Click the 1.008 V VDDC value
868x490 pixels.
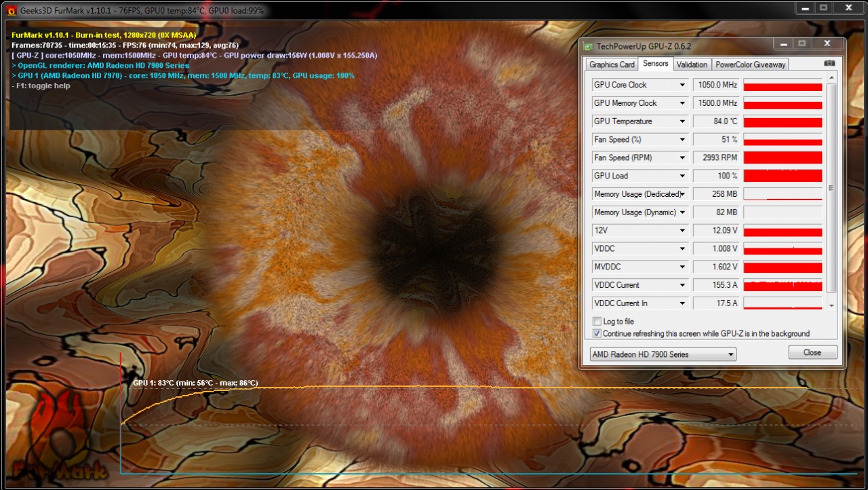tap(716, 249)
